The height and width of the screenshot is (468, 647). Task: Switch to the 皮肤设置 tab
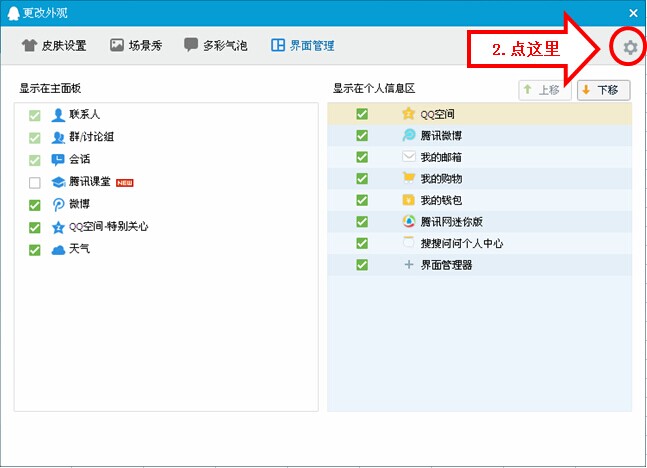(54, 45)
